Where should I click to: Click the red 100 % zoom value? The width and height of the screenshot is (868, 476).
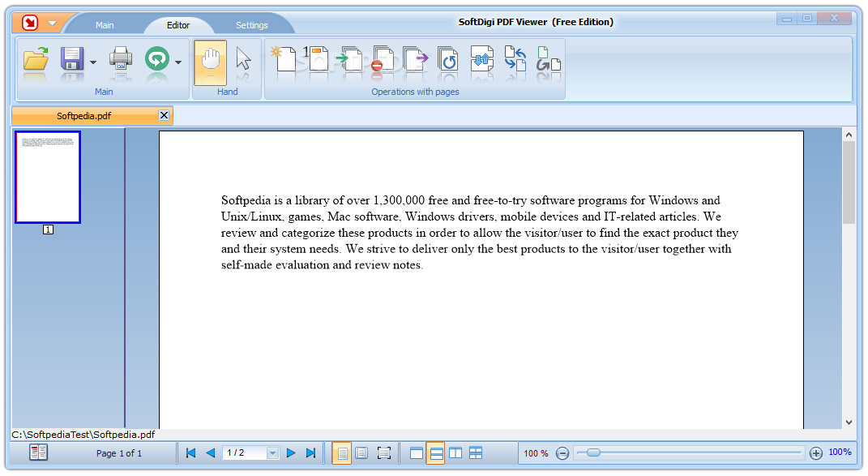pyautogui.click(x=536, y=453)
